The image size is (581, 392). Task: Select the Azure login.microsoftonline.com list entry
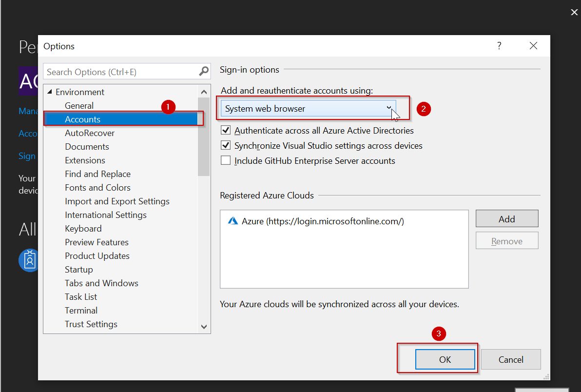pos(316,221)
